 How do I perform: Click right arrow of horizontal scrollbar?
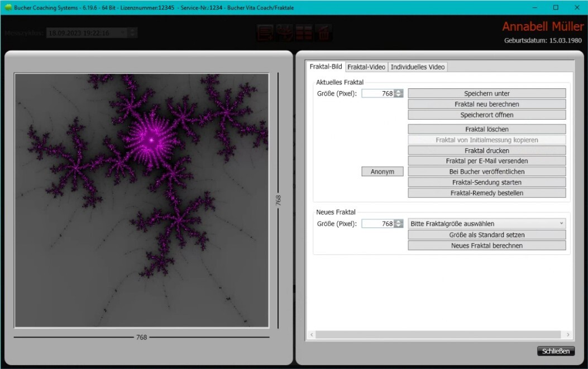tap(568, 334)
